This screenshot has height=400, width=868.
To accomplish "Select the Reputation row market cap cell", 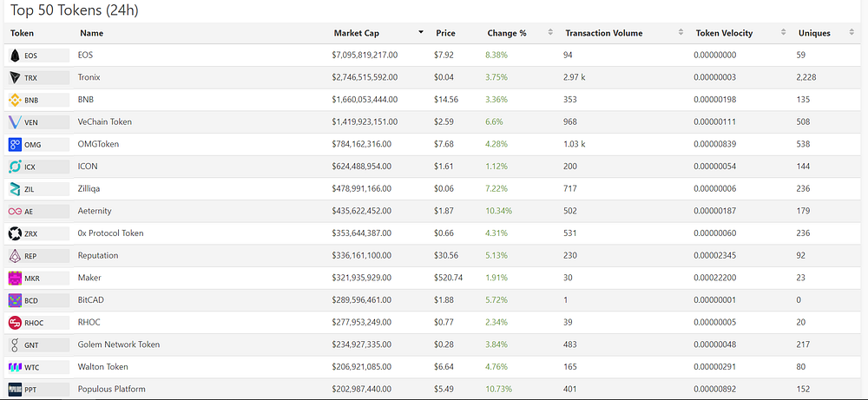I will point(361,256).
